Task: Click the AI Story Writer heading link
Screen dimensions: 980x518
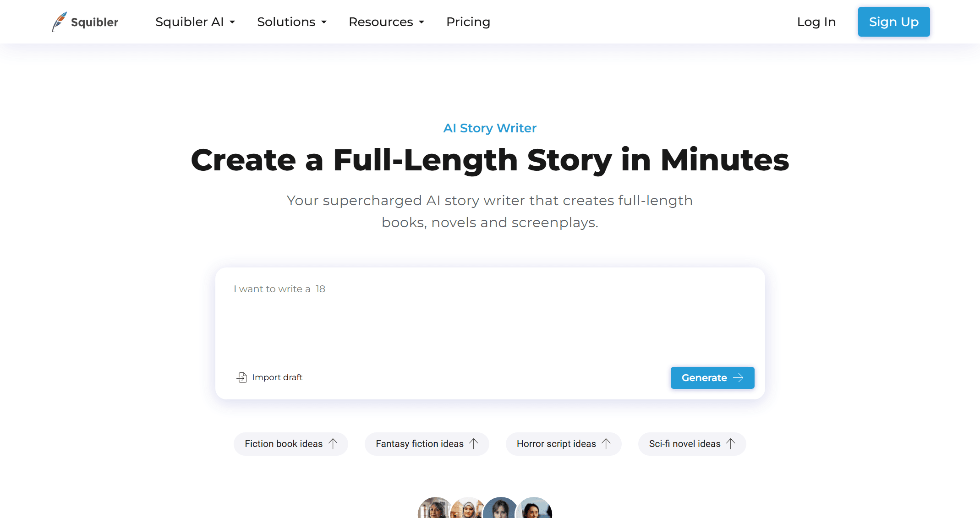Action: [490, 128]
